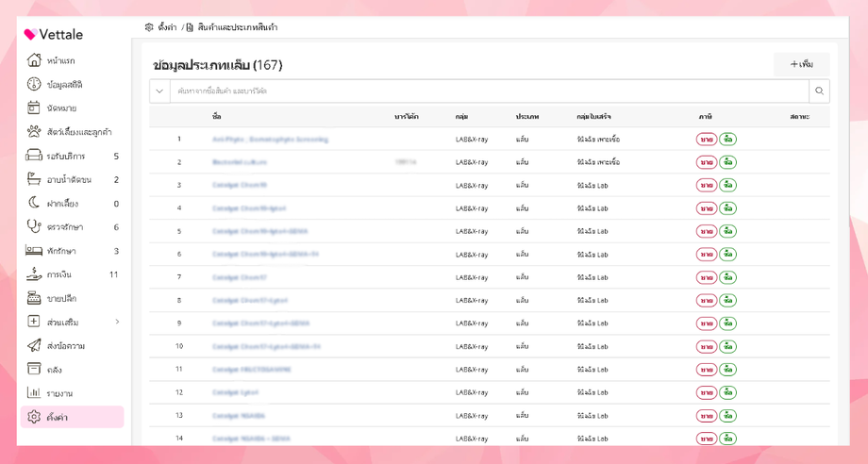This screenshot has height=464, width=868.
Task: Click the เพิ่ม add button
Action: pos(801,64)
